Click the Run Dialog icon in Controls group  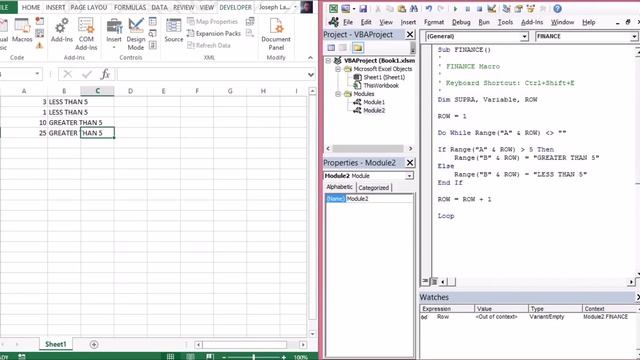[153, 45]
